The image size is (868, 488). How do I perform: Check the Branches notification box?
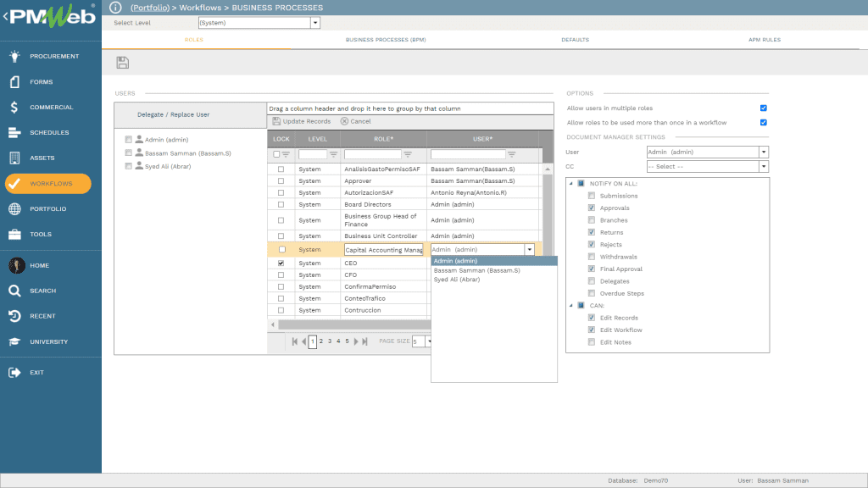[x=592, y=220]
